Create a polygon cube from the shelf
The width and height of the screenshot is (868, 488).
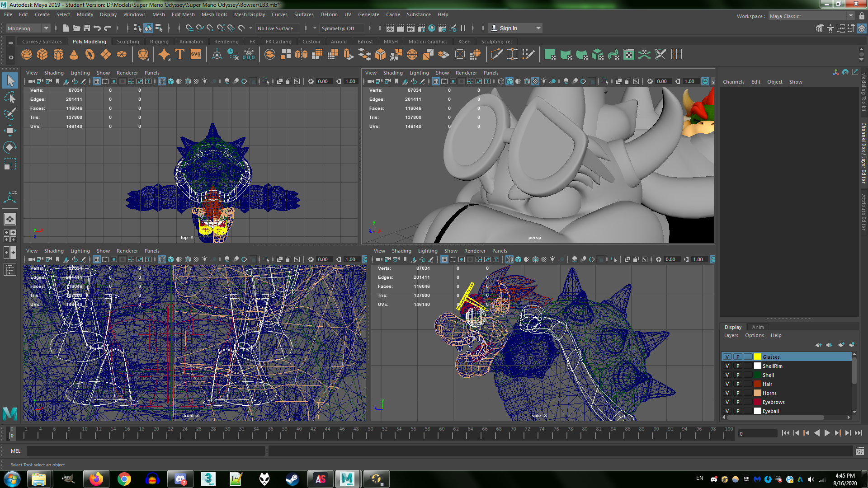42,55
